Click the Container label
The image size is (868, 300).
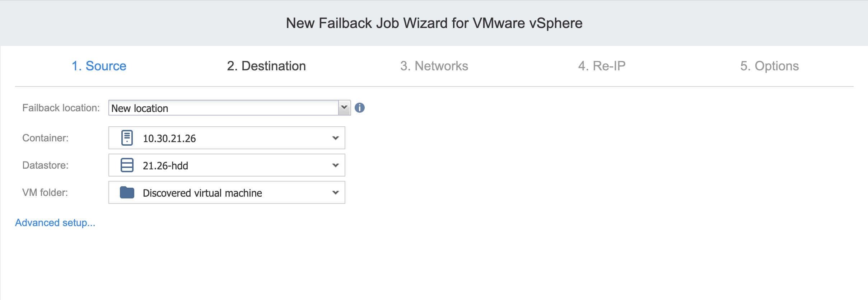45,138
